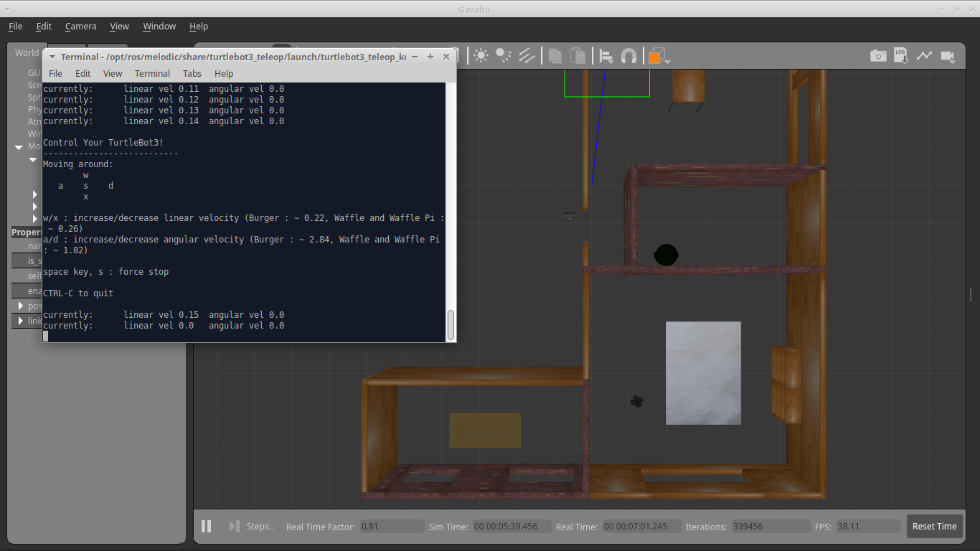Viewport: 980px width, 551px height.
Task: Open the data logger with the LOG icon
Action: [x=901, y=55]
